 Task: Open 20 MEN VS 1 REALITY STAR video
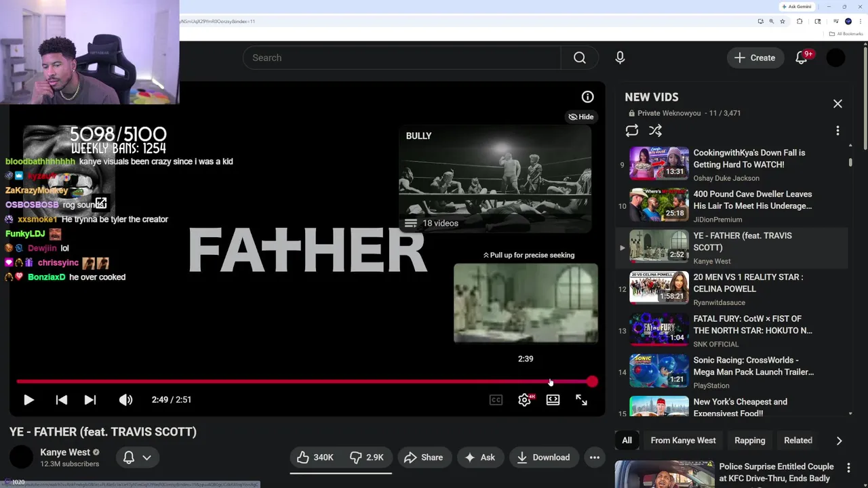(731, 289)
